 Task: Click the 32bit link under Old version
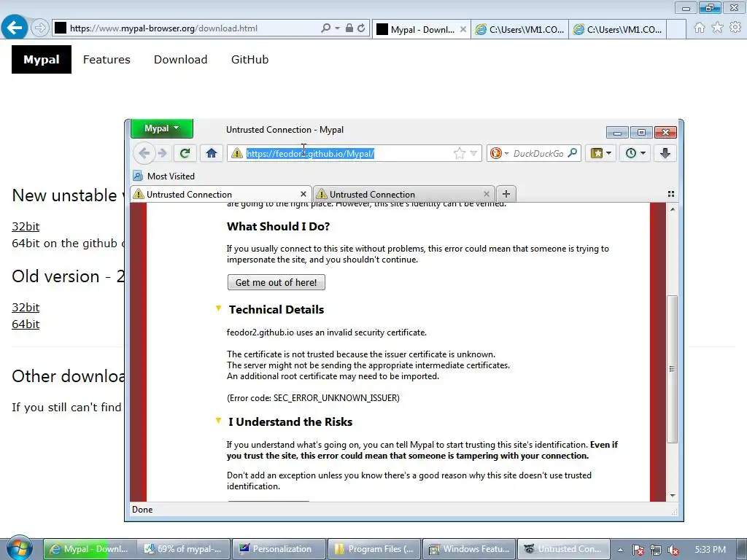tap(26, 308)
